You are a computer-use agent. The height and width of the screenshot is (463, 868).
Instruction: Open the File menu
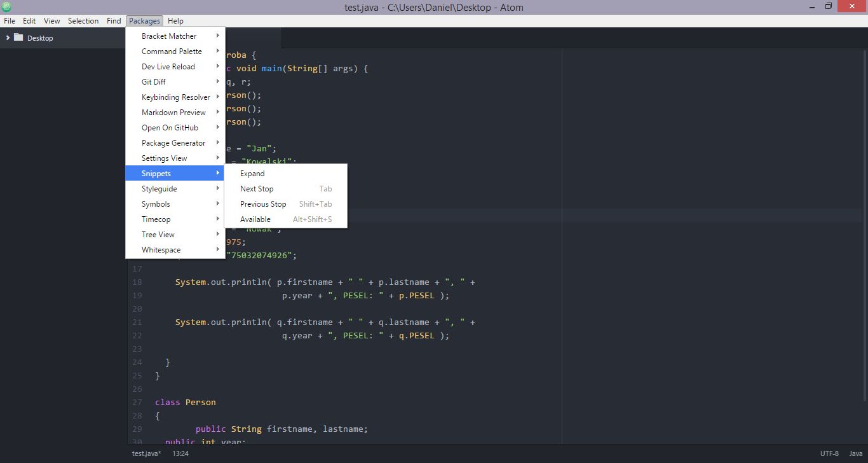coord(10,21)
